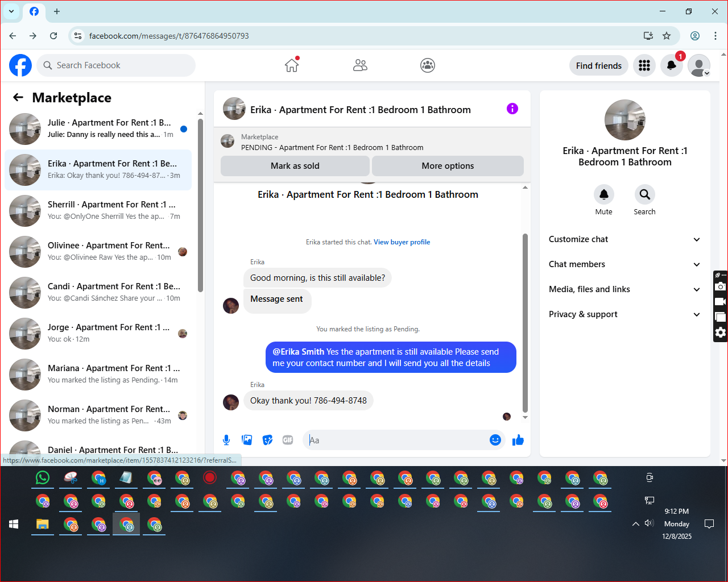Click the message "Good morning, is this still available?"

pos(317,278)
